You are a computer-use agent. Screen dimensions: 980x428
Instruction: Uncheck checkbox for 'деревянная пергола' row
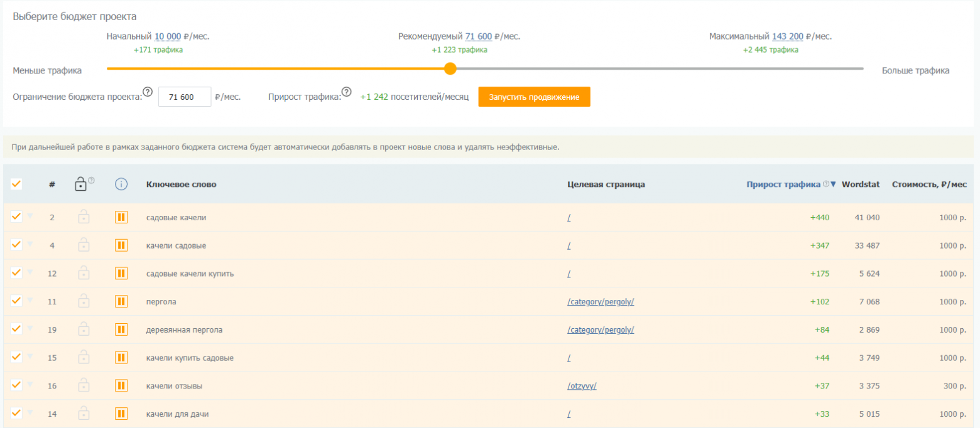click(x=16, y=329)
